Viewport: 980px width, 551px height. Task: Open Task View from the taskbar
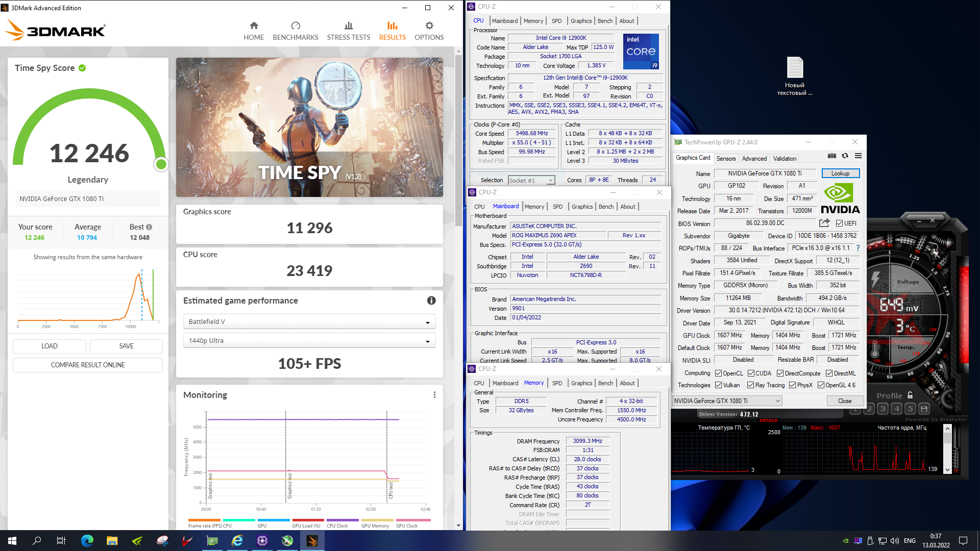[x=61, y=541]
